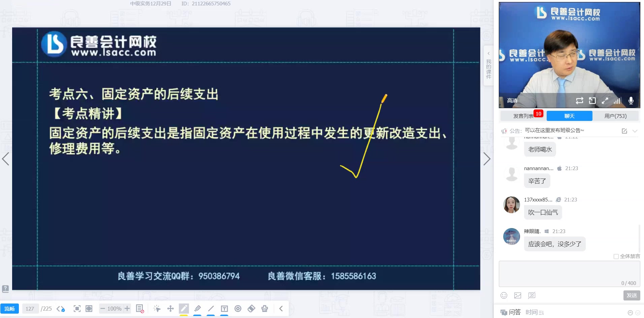
Task: Zoom out with the minus button
Action: pos(103,309)
